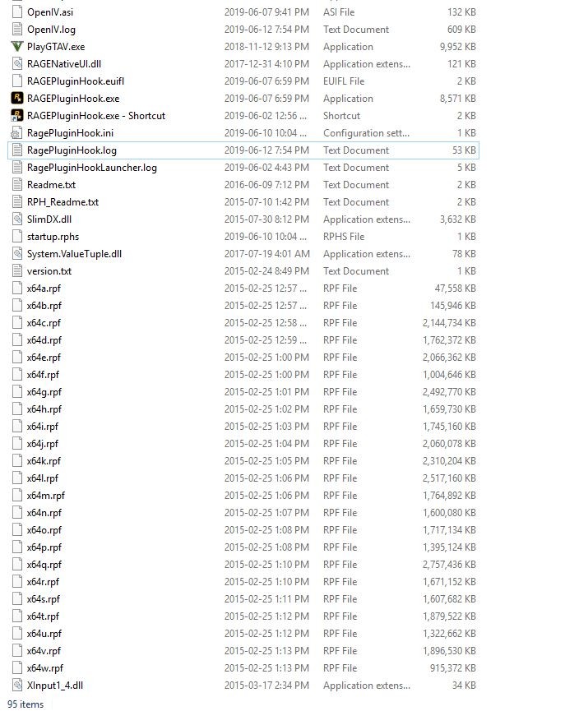Click the System.ValueTuple.dll file icon
This screenshot has width=588, height=711.
click(x=16, y=253)
